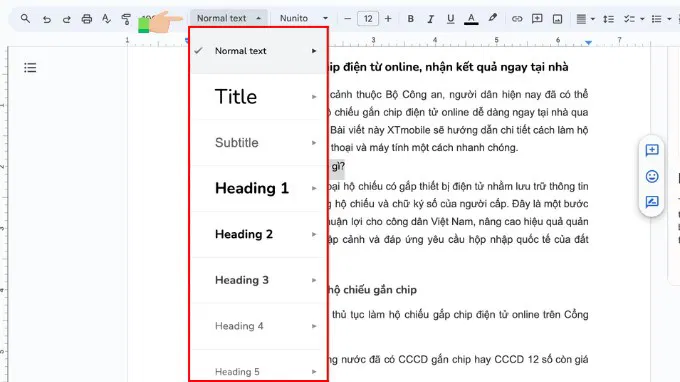The height and width of the screenshot is (382, 680).
Task: Undo the last action
Action: click(x=46, y=19)
